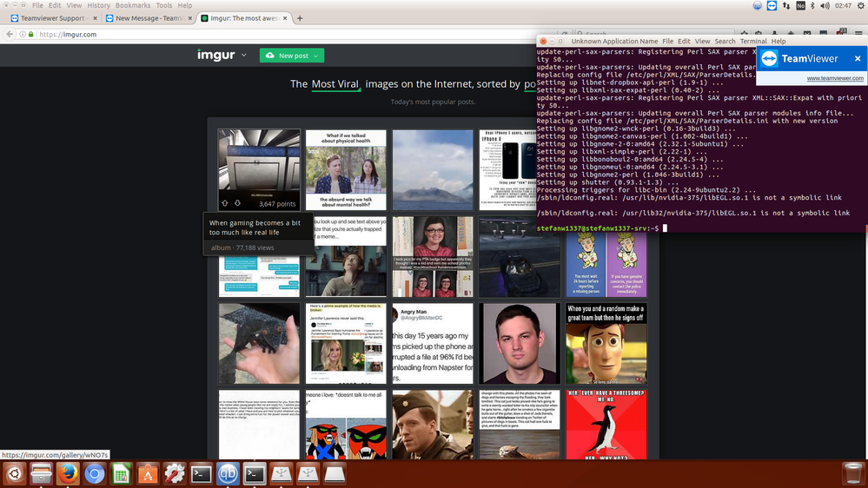Image resolution: width=868 pixels, height=488 pixels.
Task: Downvote the gaming post thumbnail
Action: [237, 203]
